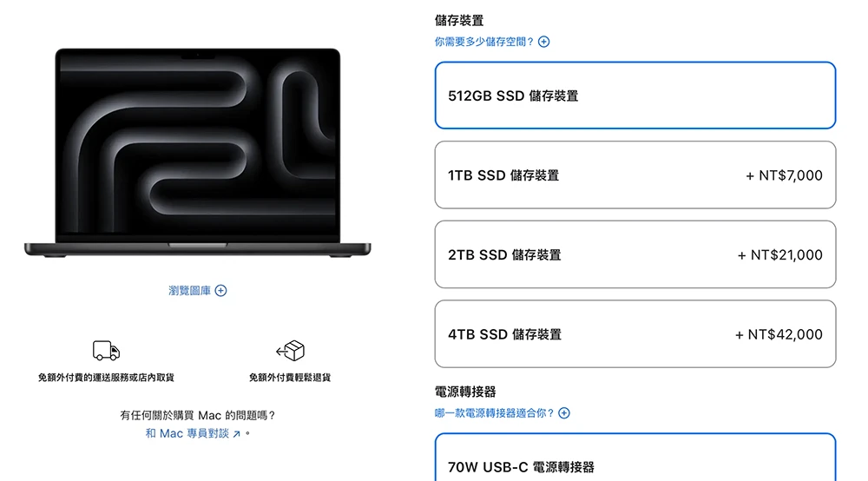Click the plus icon next to 你需要多少儲存空間
This screenshot has width=868, height=481.
[x=544, y=42]
